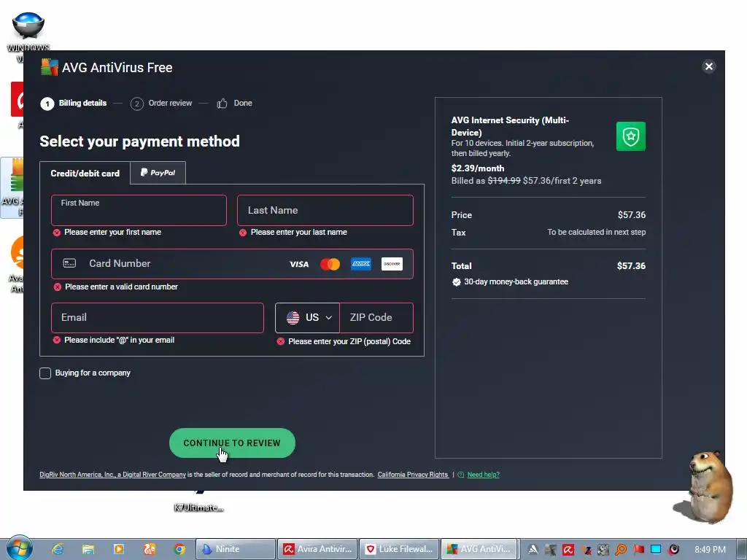Switch to the AVG AntiVirus taskbar window
Screen dimensions: 747x560
[x=480, y=549]
